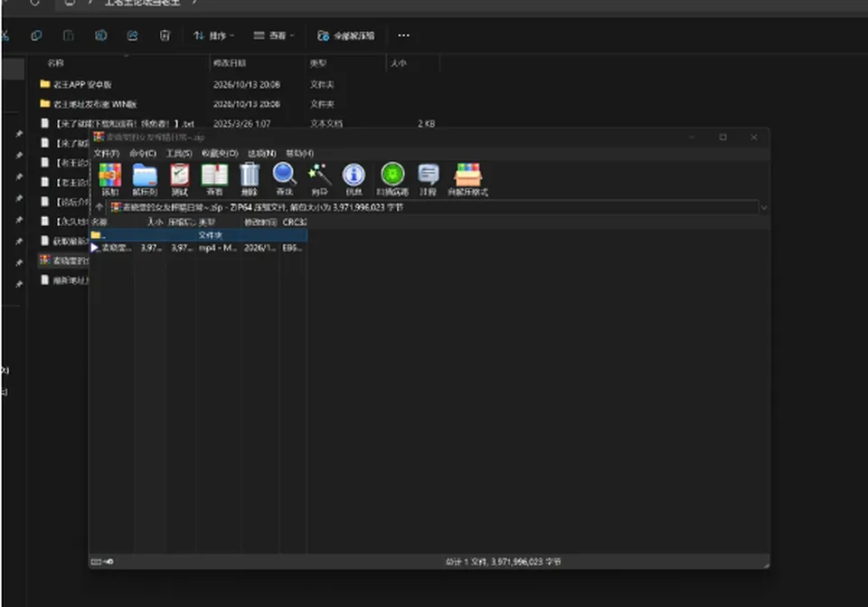This screenshot has width=868, height=607.
Task: Click 全部解压缩 (Extract All) in Explorer
Action: (346, 35)
